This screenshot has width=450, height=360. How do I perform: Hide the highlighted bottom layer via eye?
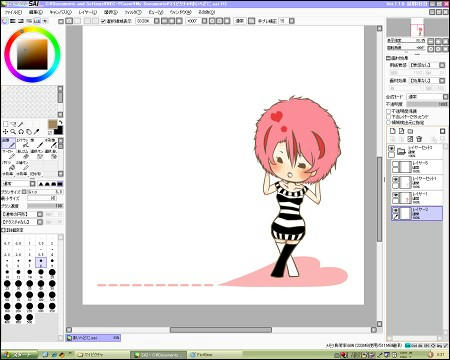tap(395, 210)
